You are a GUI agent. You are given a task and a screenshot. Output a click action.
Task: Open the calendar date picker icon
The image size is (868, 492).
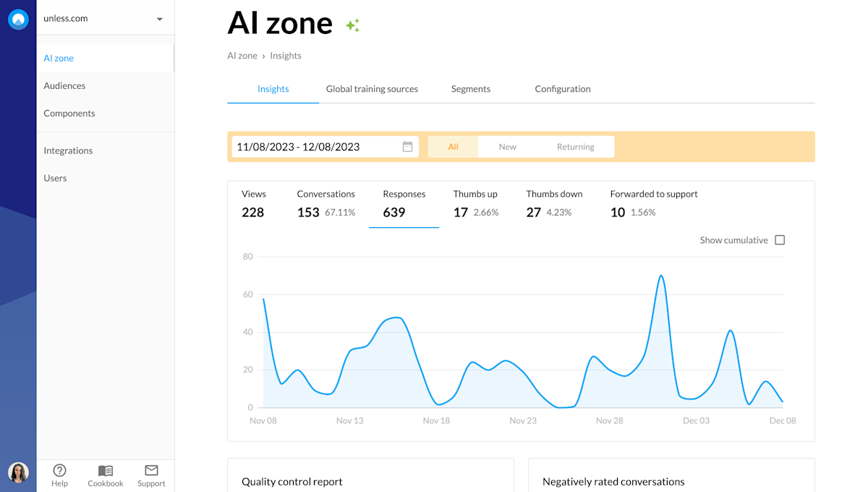tap(407, 146)
